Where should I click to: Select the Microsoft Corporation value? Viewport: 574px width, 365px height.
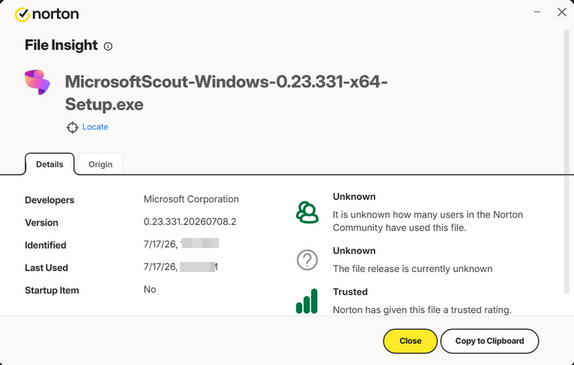tap(191, 199)
